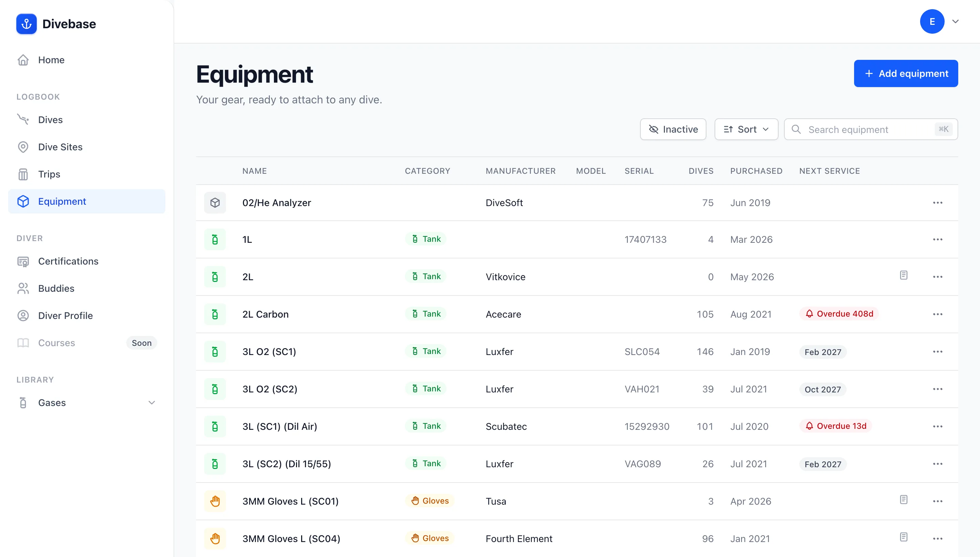Click the Divebase anchor logo icon
980x557 pixels.
[x=27, y=24]
